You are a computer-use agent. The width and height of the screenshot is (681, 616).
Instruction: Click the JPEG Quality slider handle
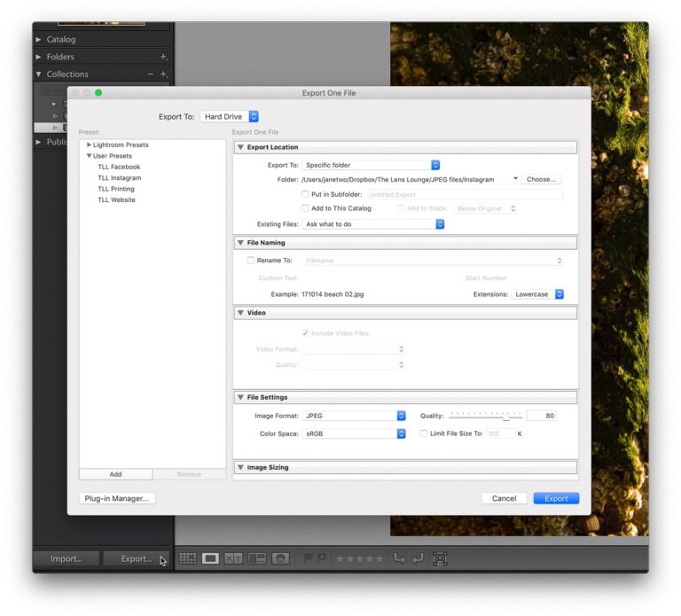point(506,417)
